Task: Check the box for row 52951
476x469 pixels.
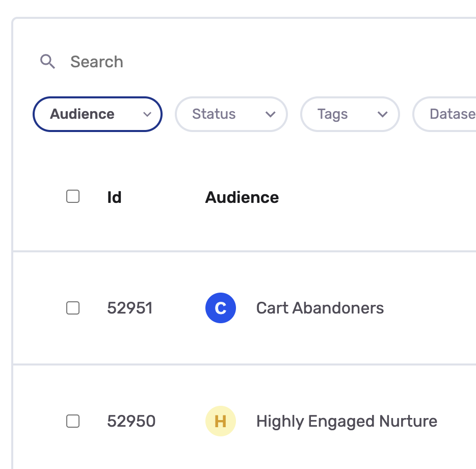Action: [73, 308]
